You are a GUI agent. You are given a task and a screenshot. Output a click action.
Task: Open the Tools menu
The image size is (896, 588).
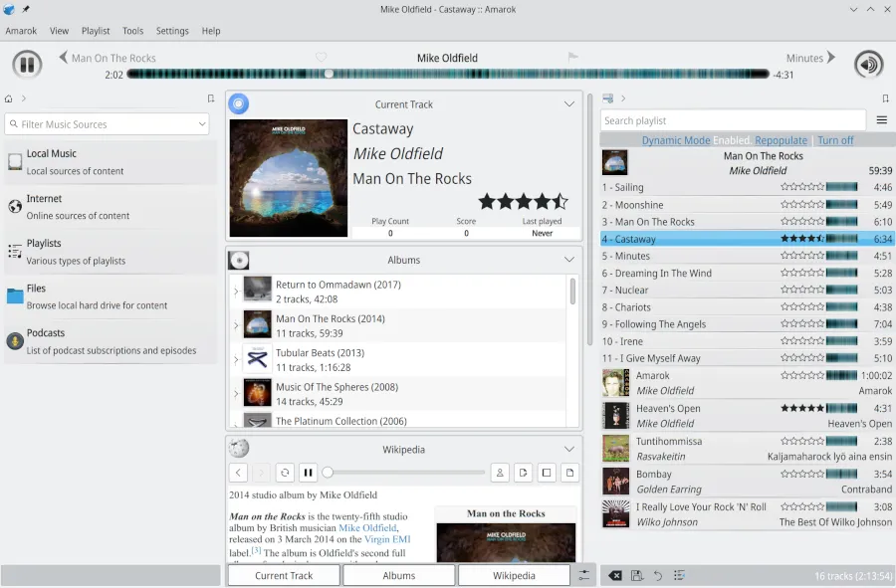[132, 30]
